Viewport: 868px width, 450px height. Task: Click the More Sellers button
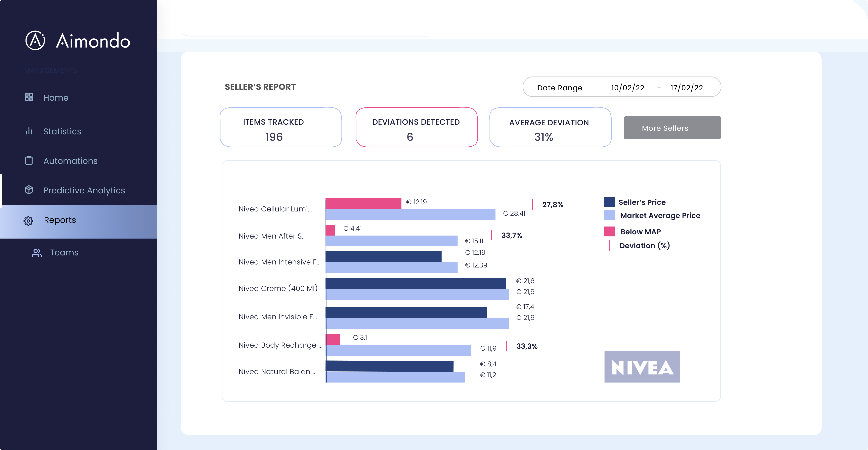click(672, 128)
